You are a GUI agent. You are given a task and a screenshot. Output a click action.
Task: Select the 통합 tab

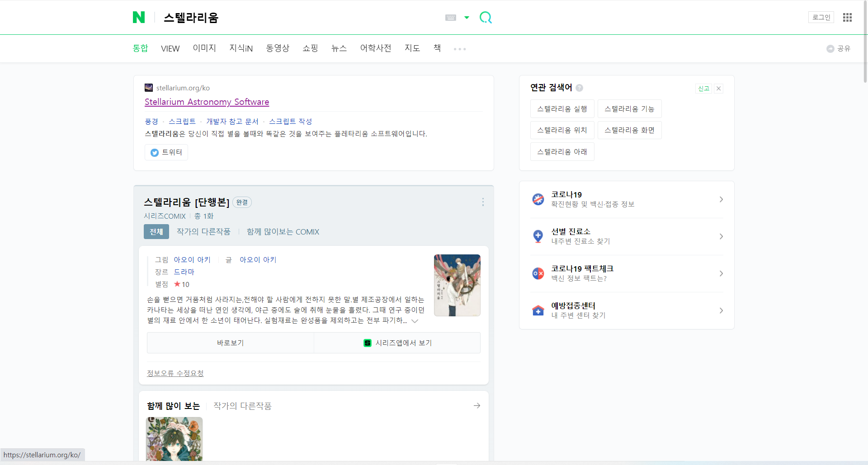tap(140, 48)
